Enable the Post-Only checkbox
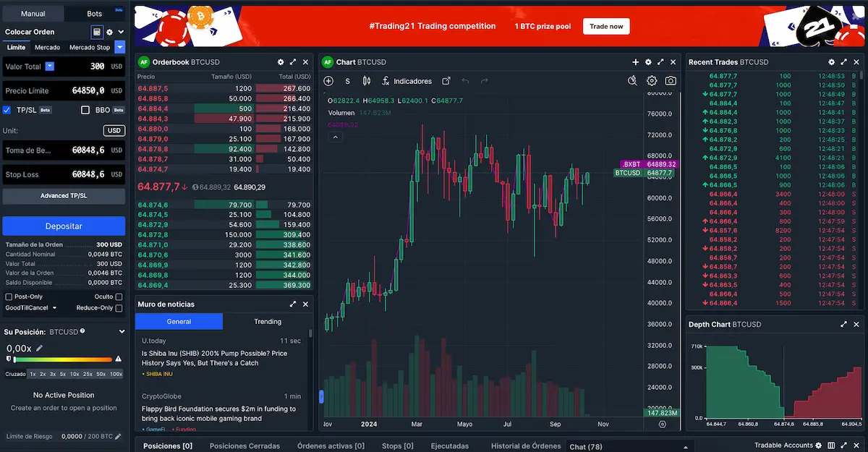 point(9,297)
